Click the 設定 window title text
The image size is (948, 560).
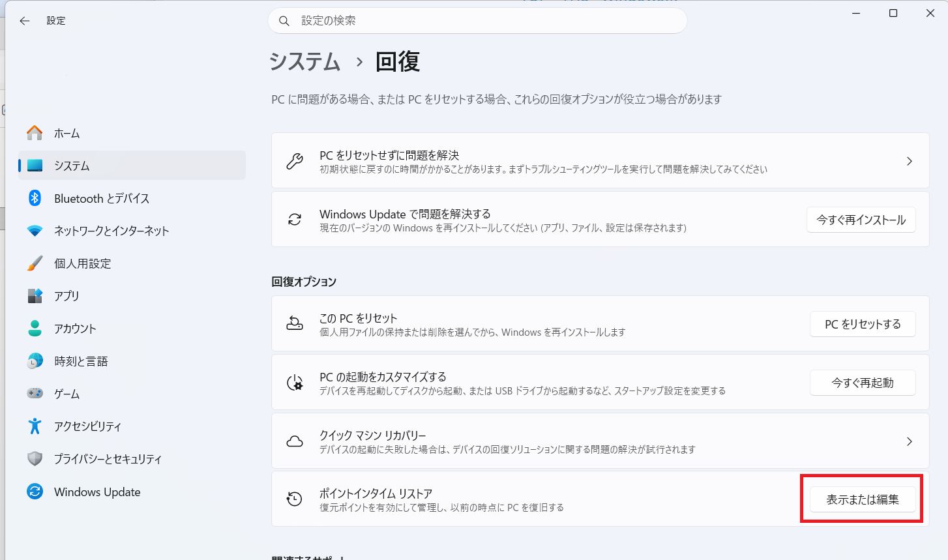coord(56,21)
